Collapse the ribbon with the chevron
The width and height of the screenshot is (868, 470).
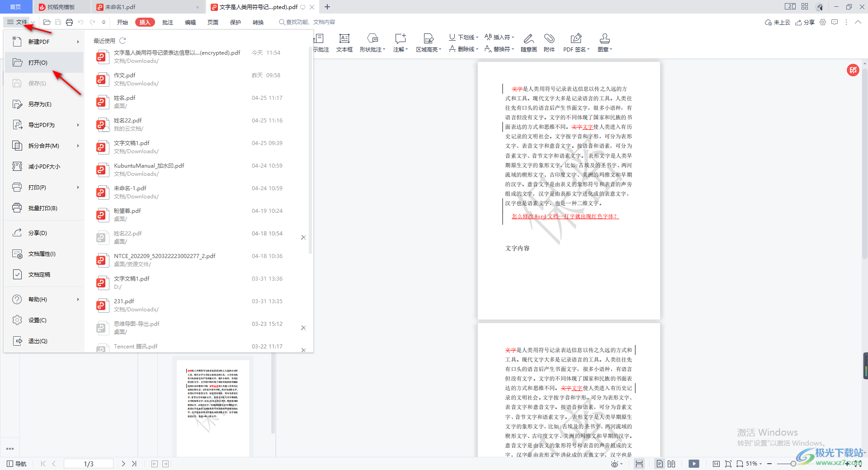pyautogui.click(x=858, y=22)
